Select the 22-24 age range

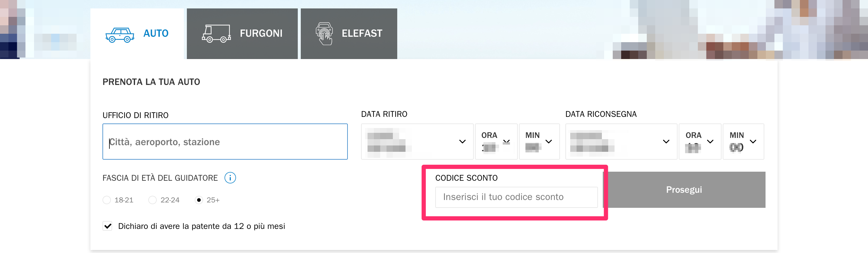(153, 200)
